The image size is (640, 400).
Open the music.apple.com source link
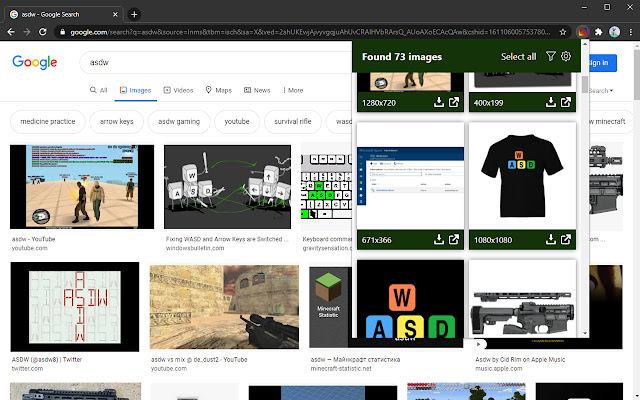(x=498, y=369)
